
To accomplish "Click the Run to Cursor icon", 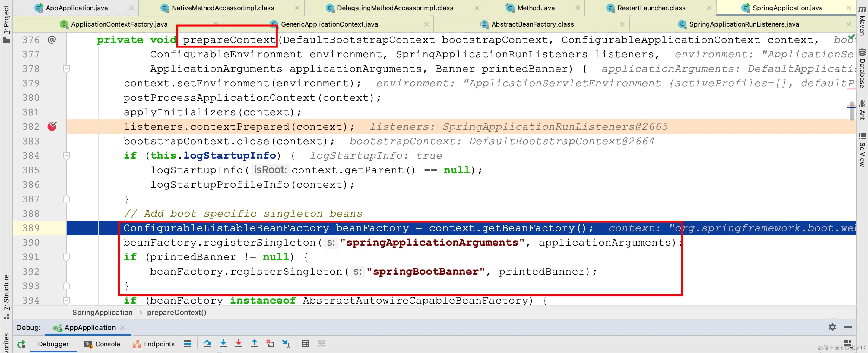I will (x=286, y=343).
